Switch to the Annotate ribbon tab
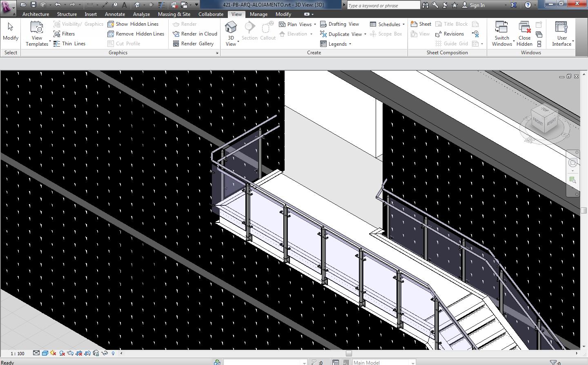Viewport: 588px width, 365px height. pos(115,14)
